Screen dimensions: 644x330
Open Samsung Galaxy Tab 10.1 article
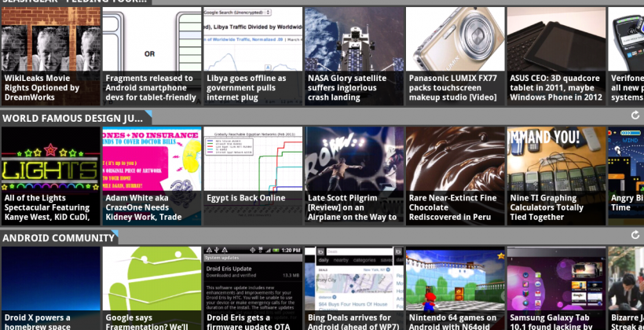point(556,288)
